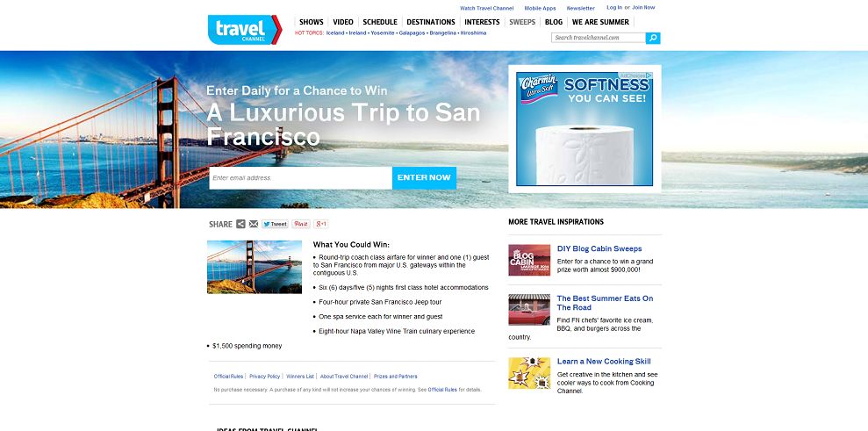Image resolution: width=868 pixels, height=431 pixels.
Task: Click the Pin it button
Action: coord(301,224)
